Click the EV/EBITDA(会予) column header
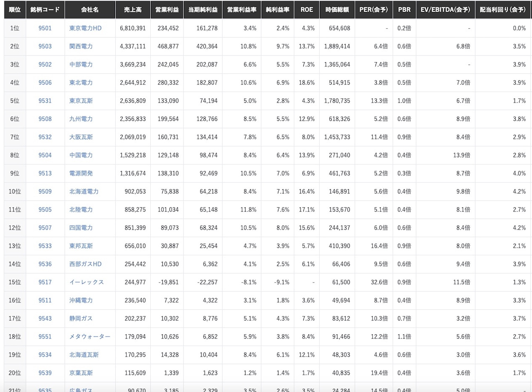The height and width of the screenshot is (392, 532). point(446,10)
